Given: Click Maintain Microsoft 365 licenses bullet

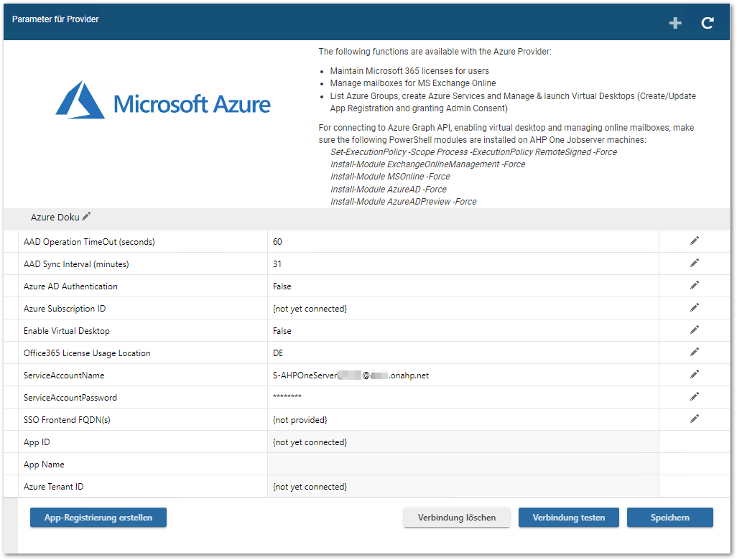Looking at the screenshot, I should pos(409,71).
